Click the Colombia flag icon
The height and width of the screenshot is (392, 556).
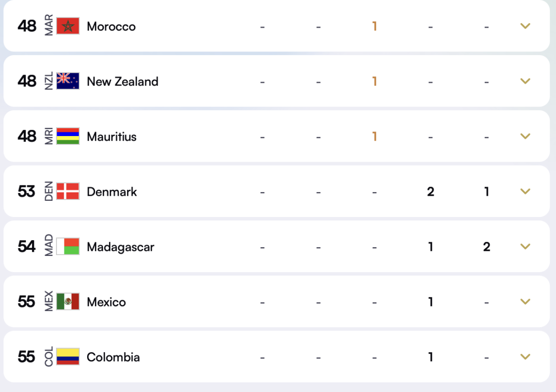pos(69,357)
